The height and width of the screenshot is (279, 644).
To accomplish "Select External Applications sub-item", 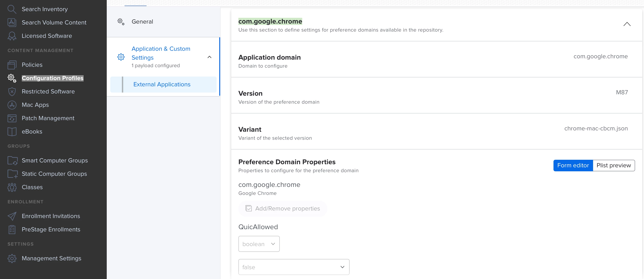I will [163, 85].
